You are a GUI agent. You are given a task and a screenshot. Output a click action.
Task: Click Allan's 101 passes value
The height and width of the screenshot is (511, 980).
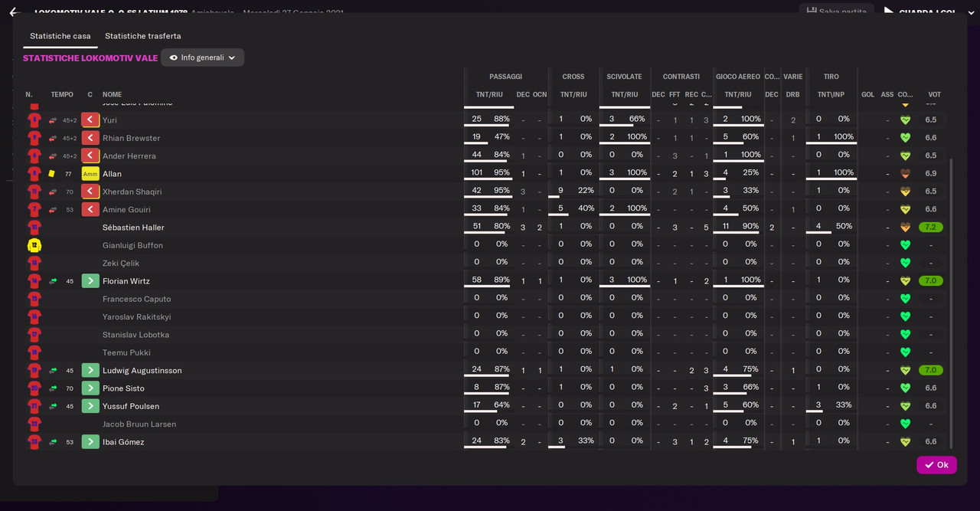tap(475, 173)
